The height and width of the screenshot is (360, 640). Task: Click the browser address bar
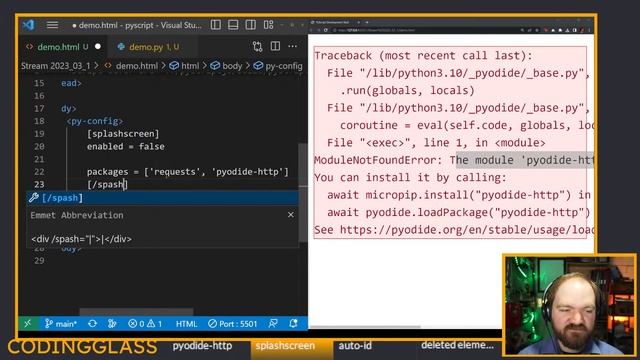[x=424, y=30]
